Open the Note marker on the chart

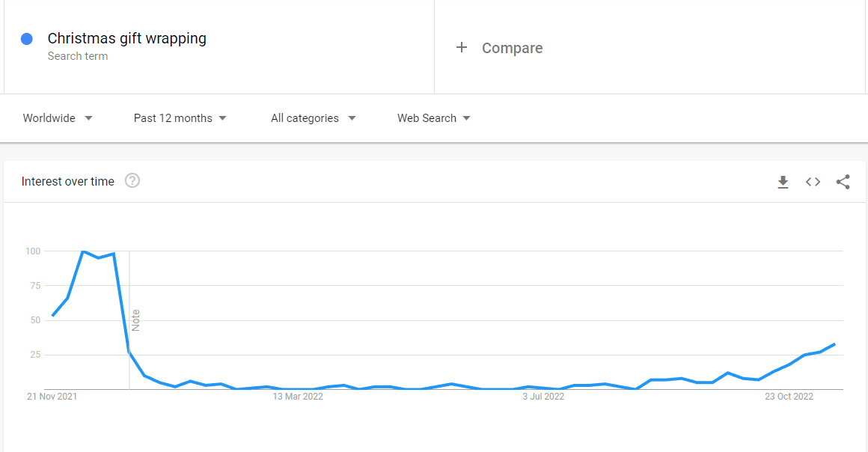135,320
